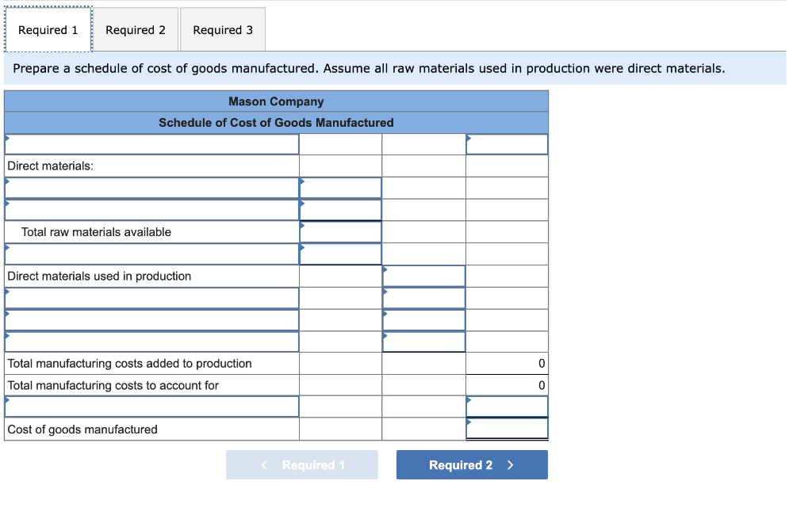
Task: Open label dropdown in row above Direct materials
Action: point(151,144)
